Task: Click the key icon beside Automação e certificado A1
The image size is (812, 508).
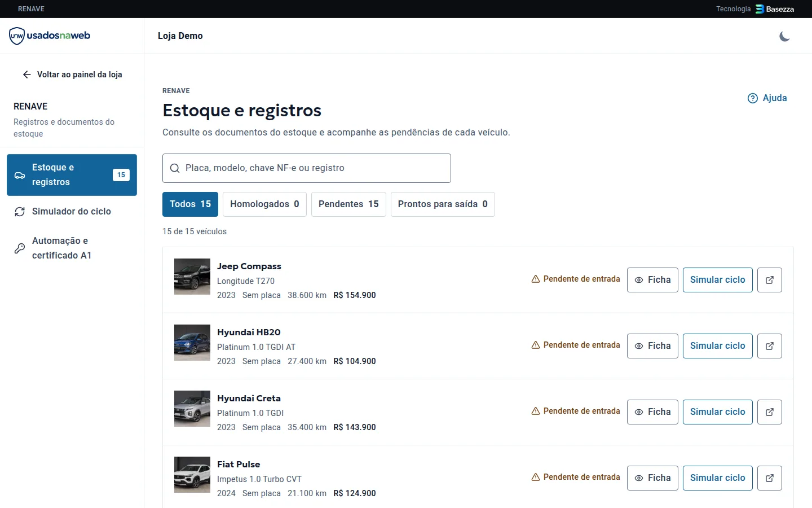Action: coord(20,248)
